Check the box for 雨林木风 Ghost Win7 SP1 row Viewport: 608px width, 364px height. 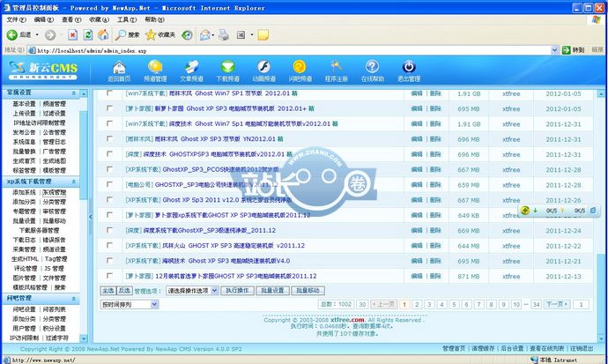(109, 93)
